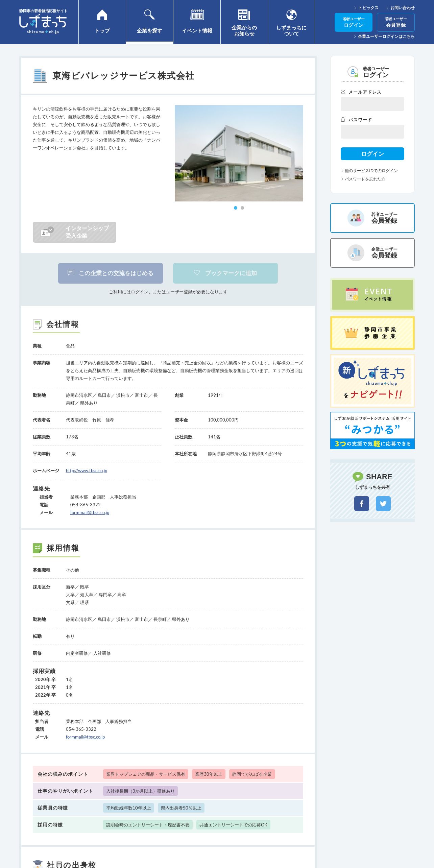Click the header 若者ユーザー ログイン button

tap(354, 22)
